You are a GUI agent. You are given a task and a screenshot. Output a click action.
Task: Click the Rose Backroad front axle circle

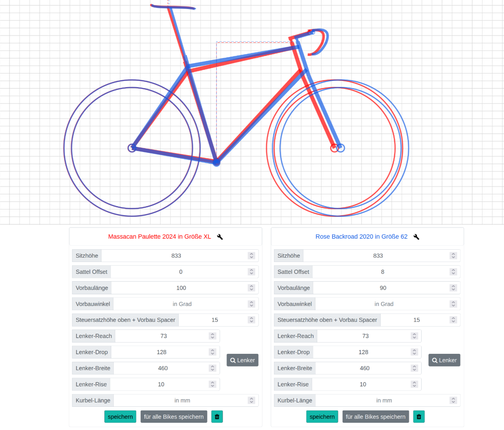[x=340, y=148]
